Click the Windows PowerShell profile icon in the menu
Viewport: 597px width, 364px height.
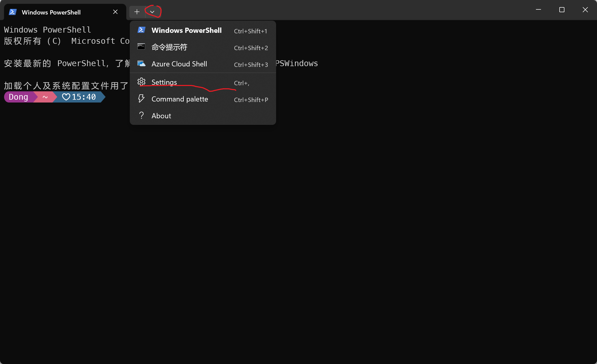pyautogui.click(x=141, y=30)
